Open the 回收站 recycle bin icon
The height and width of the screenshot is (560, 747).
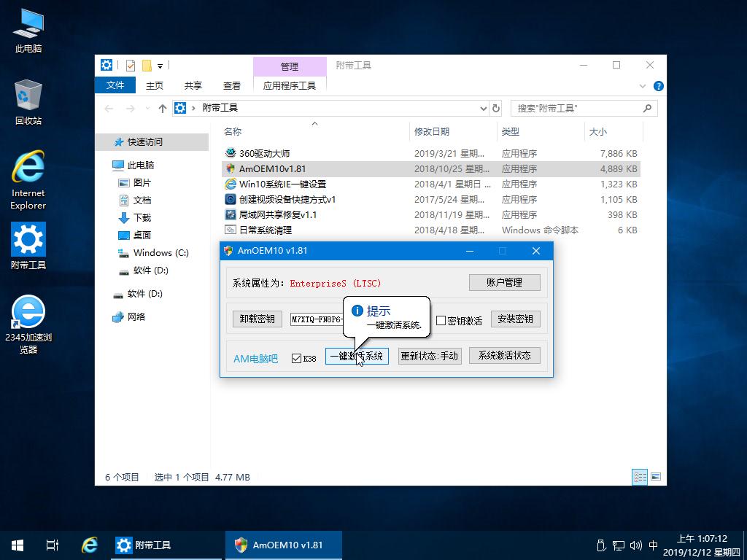coord(28,102)
